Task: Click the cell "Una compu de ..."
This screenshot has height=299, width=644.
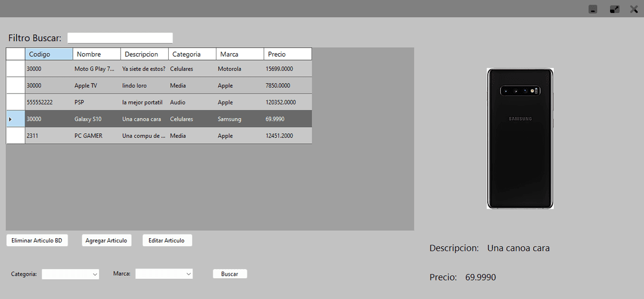Action: [144, 135]
